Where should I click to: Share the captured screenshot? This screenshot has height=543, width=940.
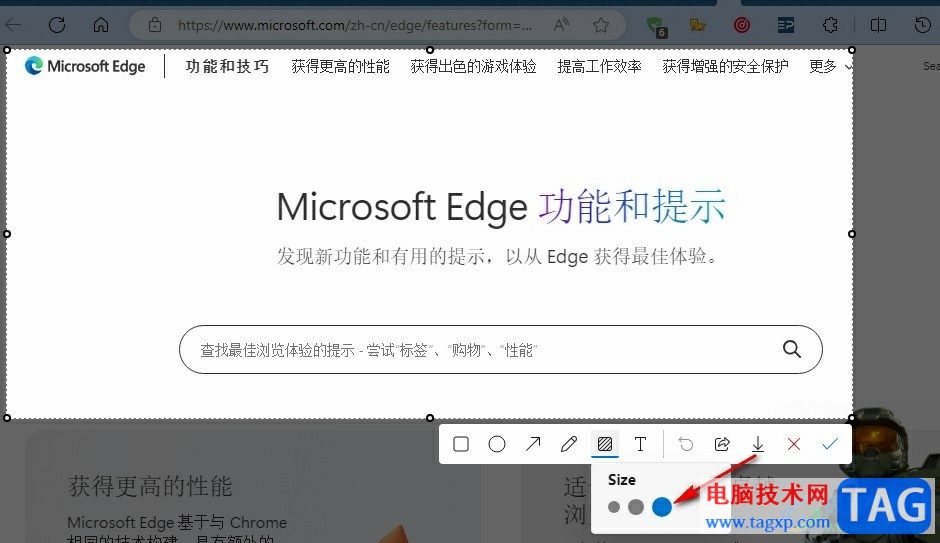[x=722, y=444]
